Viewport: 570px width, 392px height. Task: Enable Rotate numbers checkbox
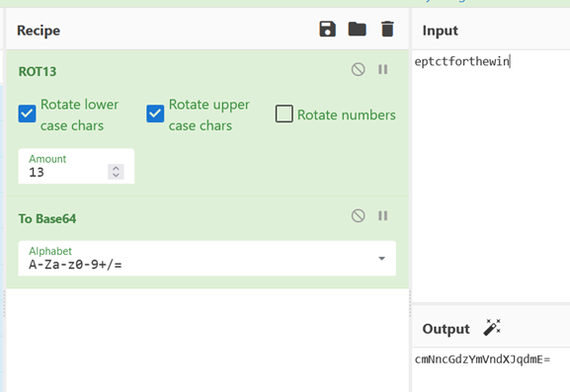[284, 114]
